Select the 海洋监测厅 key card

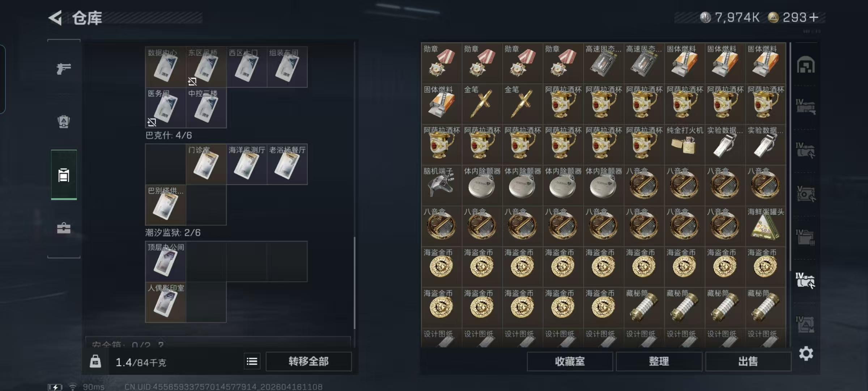pos(247,164)
